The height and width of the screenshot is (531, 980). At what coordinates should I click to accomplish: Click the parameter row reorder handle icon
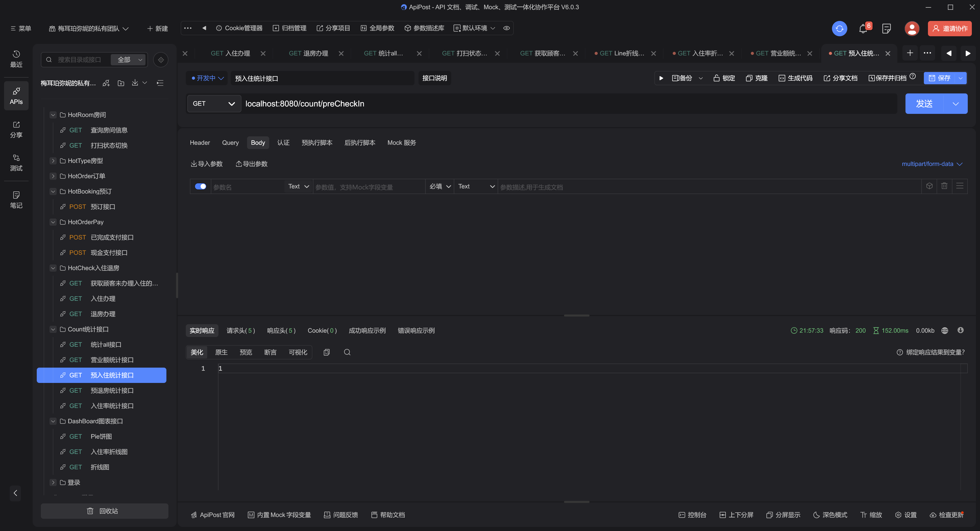[960, 186]
